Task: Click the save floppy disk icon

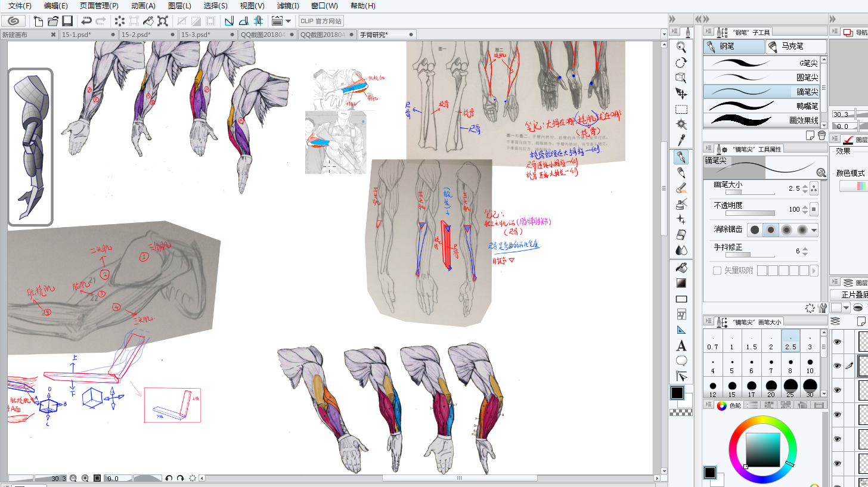Action: 67,21
